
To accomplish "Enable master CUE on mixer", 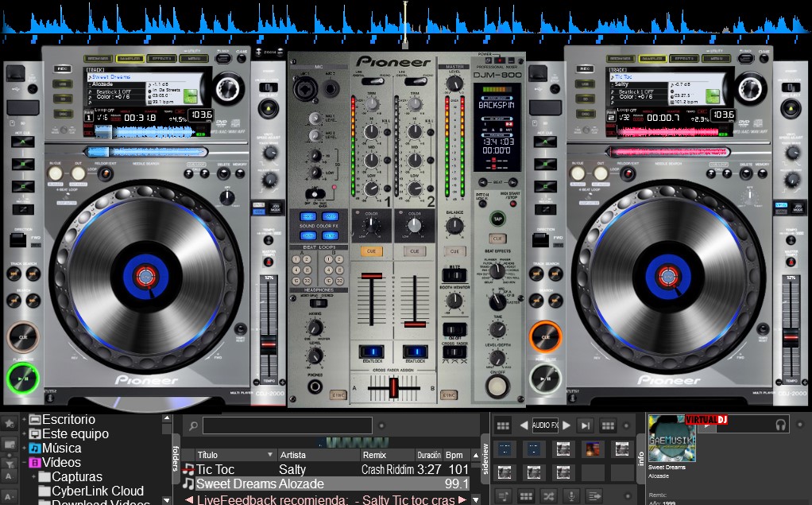I will coord(454,251).
